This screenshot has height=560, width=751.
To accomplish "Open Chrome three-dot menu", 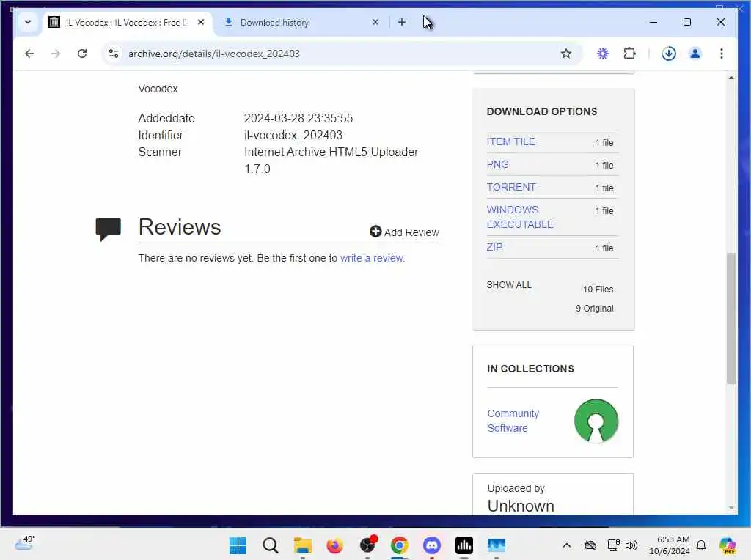I will 722,54.
